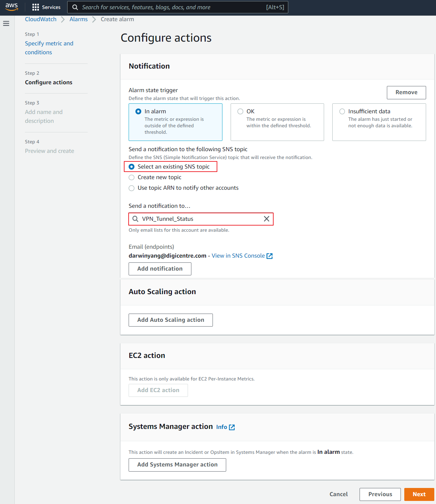The image size is (436, 504).
Task: Clear the VPN_Tunnel_Status topic selection
Action: click(266, 219)
